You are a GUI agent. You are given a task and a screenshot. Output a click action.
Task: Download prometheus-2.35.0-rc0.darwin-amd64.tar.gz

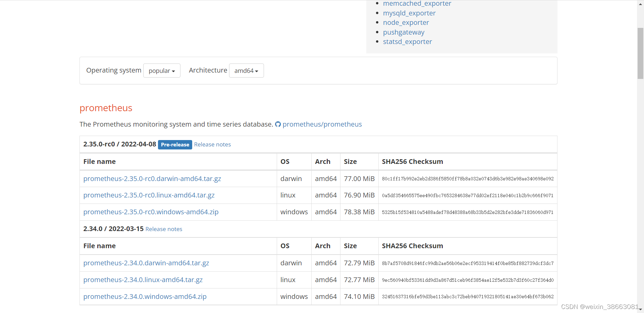[152, 179]
